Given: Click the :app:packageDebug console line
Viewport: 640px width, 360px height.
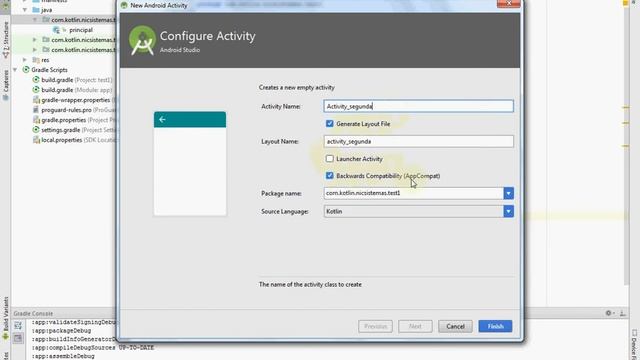Looking at the screenshot, I should [62, 331].
